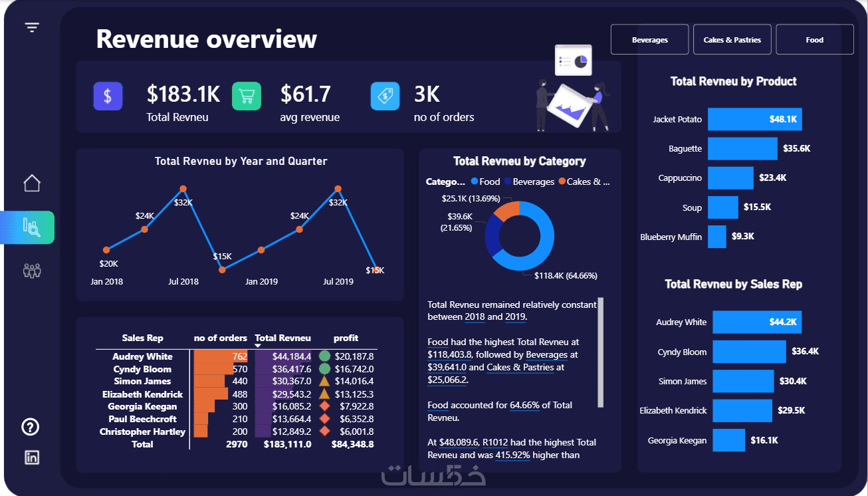Toggle the Cakes & Pastries slicer button

tap(732, 39)
